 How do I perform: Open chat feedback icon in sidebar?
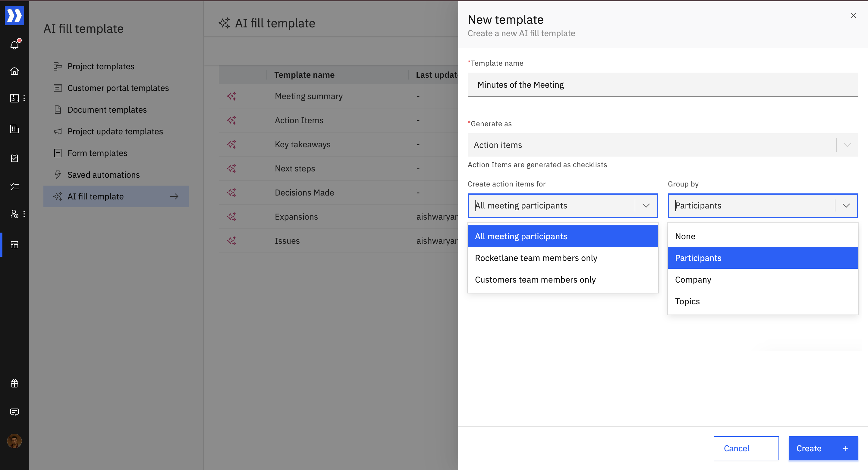click(14, 412)
